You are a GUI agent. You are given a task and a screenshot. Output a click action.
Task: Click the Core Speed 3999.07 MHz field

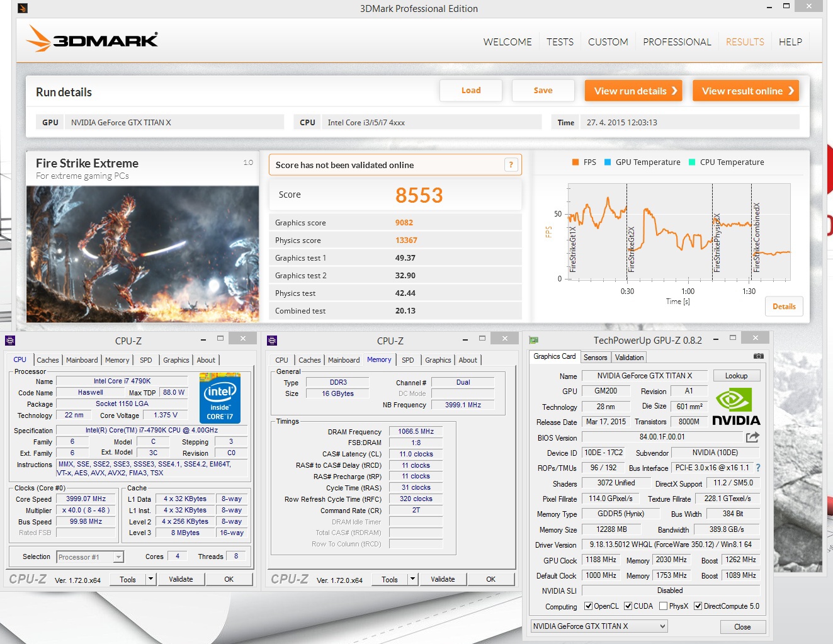tap(86, 499)
